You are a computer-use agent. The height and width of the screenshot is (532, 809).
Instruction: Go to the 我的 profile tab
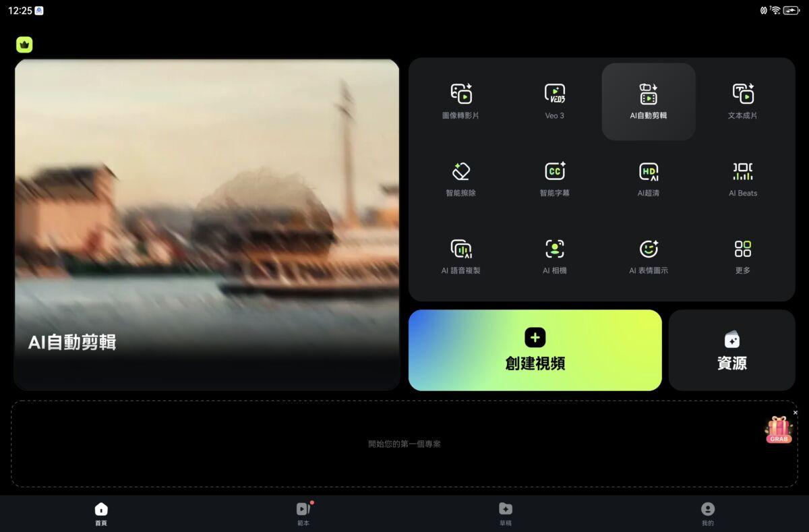[x=707, y=514]
